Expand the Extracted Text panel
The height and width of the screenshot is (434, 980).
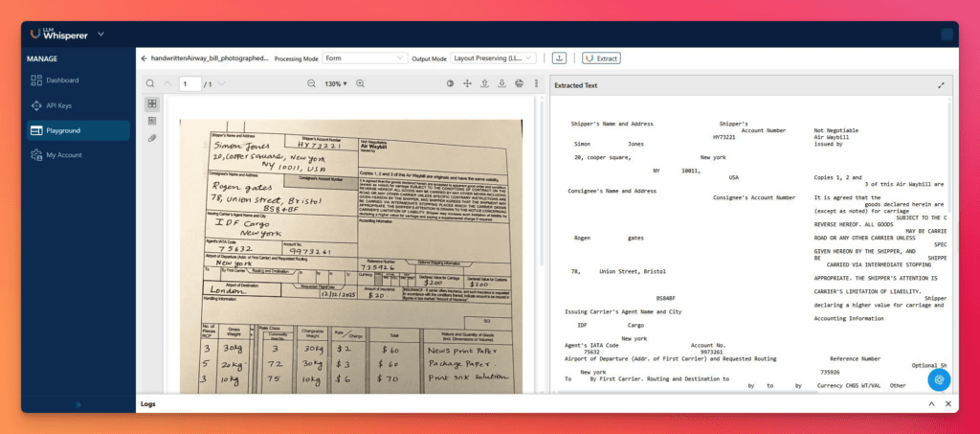(941, 85)
